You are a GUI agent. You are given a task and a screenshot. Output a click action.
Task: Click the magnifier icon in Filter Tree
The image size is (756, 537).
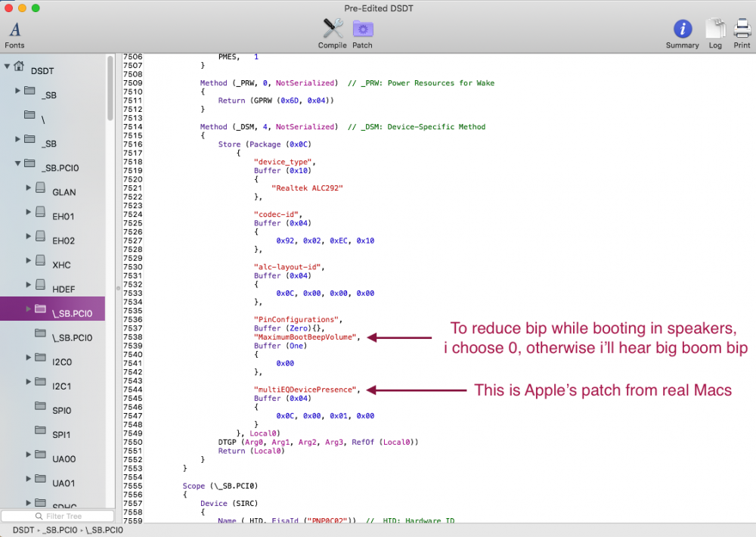click(39, 517)
